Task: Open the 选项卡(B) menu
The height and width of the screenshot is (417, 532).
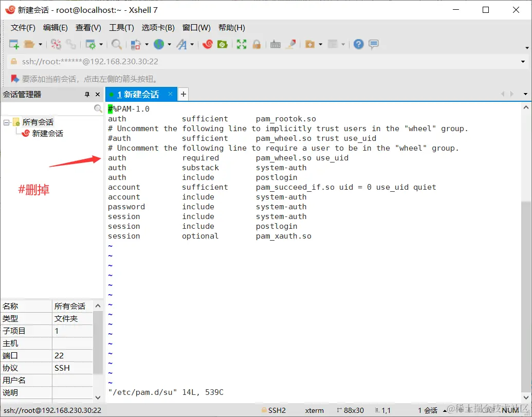Action: click(158, 27)
